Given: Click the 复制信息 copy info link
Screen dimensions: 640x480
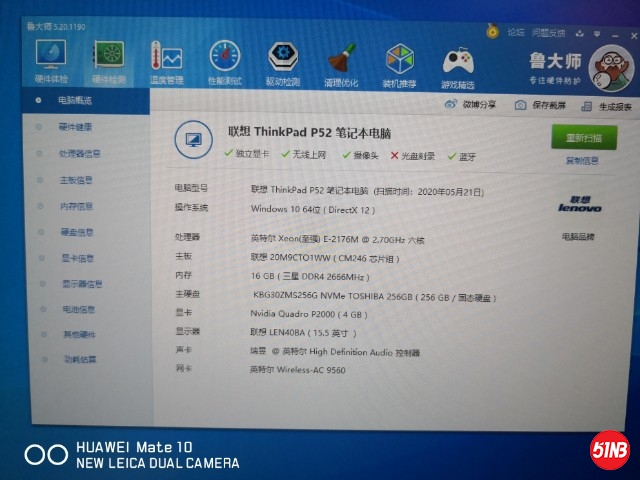Looking at the screenshot, I should (582, 160).
